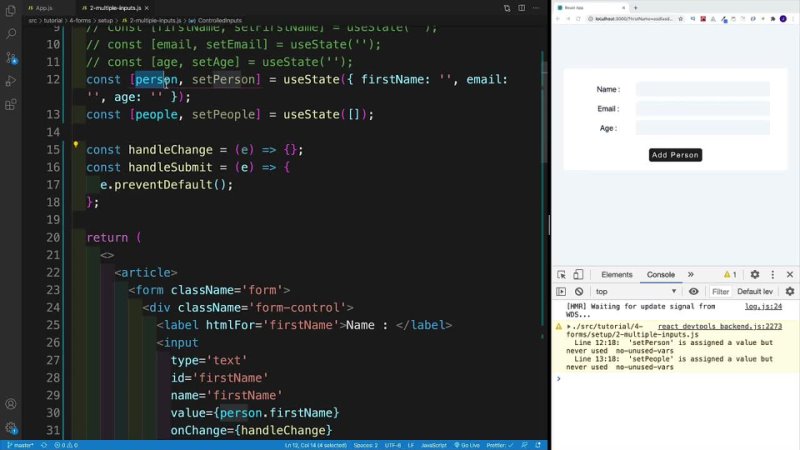This screenshot has width=800, height=450.
Task: Split the editor to the right
Action: [521, 8]
